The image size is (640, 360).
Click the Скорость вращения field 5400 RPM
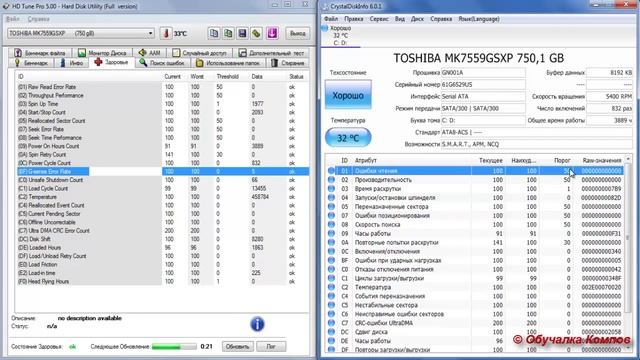609,97
